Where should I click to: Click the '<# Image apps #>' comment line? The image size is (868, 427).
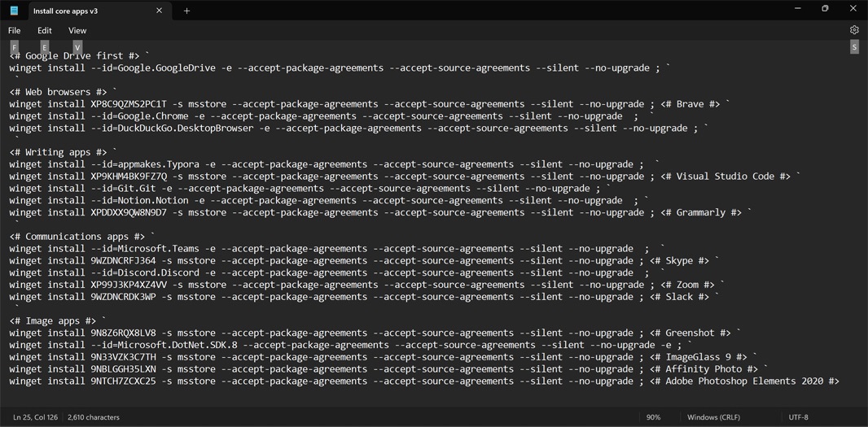point(53,320)
